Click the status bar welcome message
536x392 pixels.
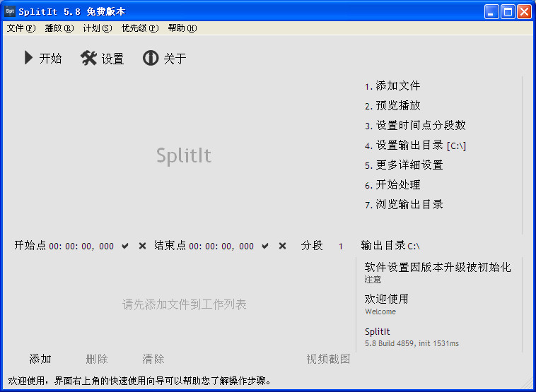[139, 381]
